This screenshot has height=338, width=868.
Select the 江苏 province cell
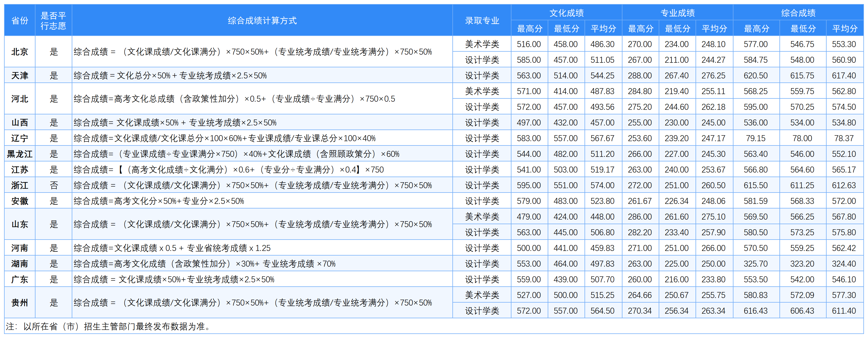19,170
